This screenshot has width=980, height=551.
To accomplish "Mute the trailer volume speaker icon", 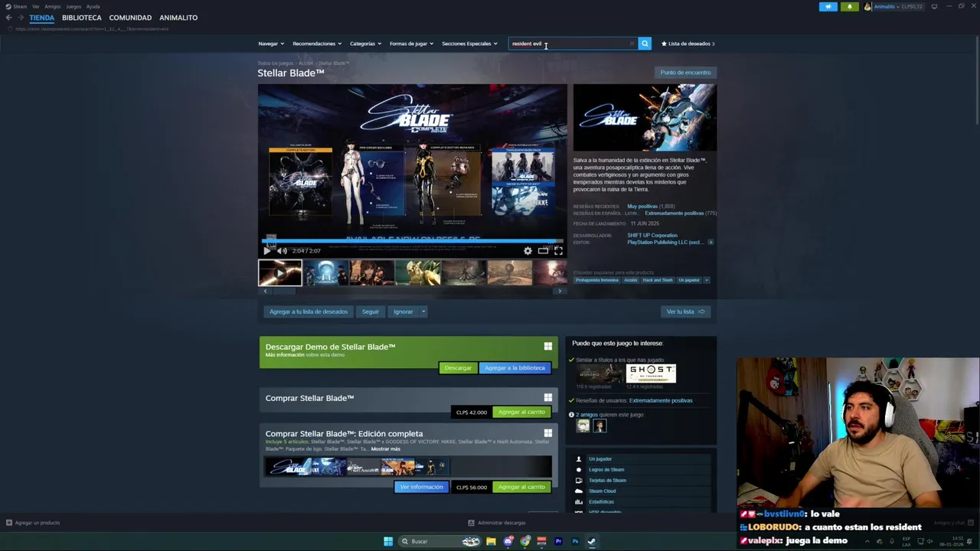I will (x=282, y=250).
